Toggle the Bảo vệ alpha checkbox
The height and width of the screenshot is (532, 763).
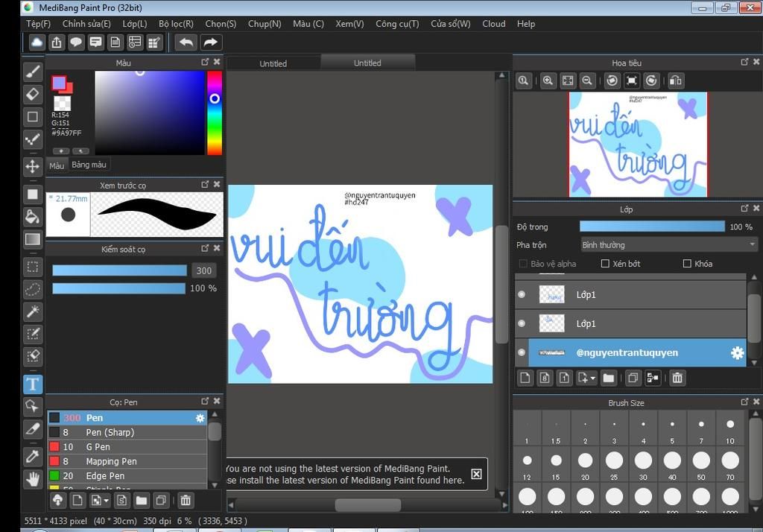[523, 263]
